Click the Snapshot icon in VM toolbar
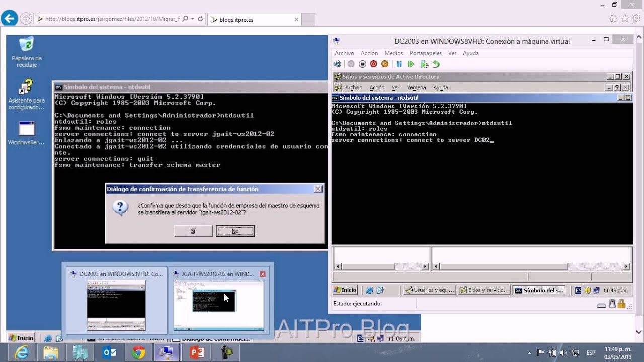 tap(425, 64)
